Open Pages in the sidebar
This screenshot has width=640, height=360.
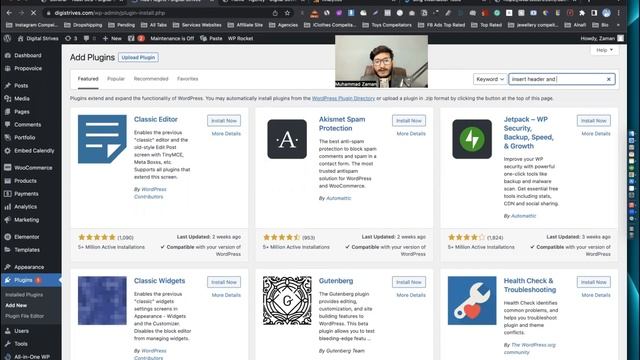tap(22, 111)
